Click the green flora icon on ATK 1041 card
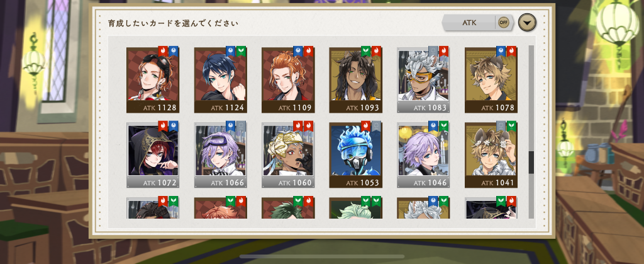This screenshot has height=264, width=644. 511,126
